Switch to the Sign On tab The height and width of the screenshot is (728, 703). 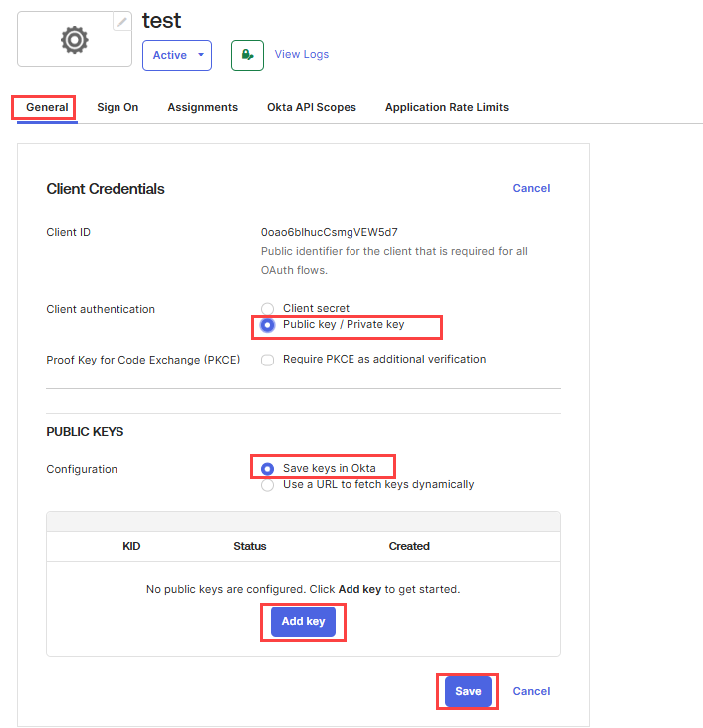117,107
